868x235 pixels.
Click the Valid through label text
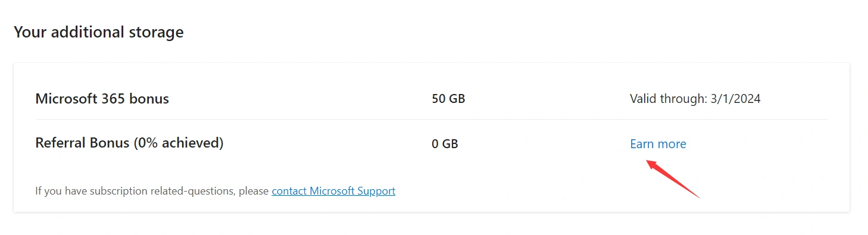tap(669, 99)
